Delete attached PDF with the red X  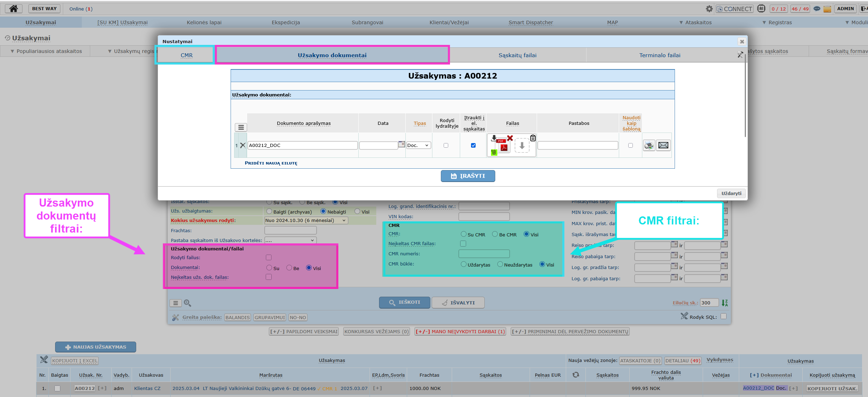pos(510,138)
